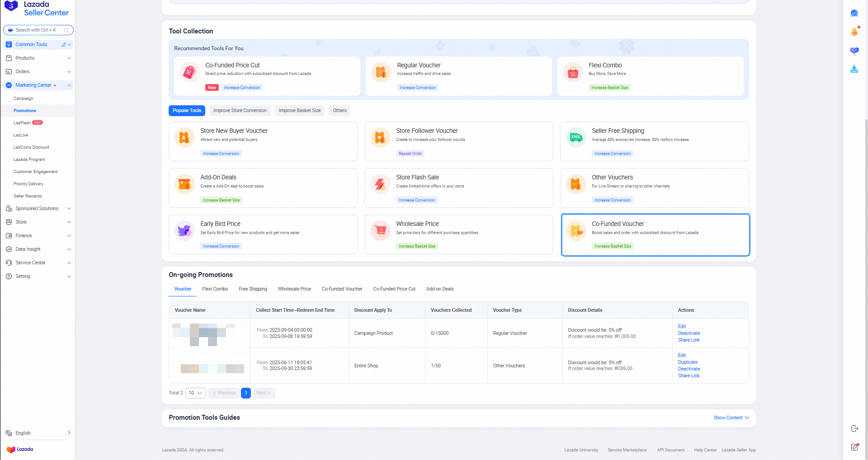The height and width of the screenshot is (460, 868).
Task: Click Duplicate for the Other Vouchers row
Action: click(687, 362)
